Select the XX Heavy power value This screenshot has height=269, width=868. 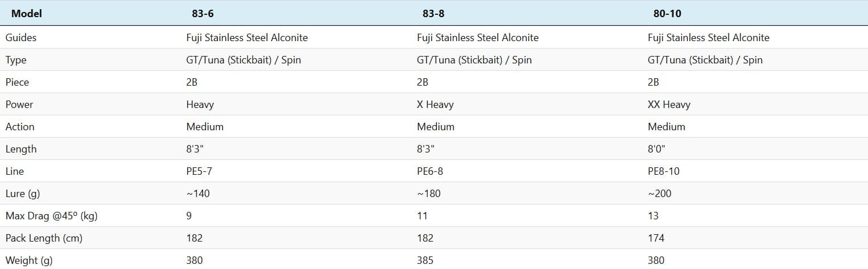(x=669, y=105)
